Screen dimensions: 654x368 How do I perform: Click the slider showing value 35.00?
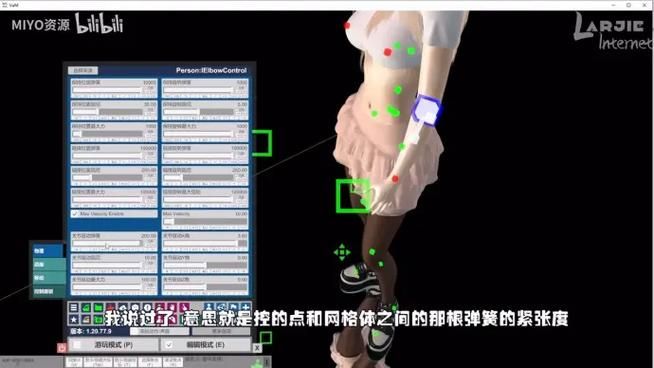pos(108,112)
